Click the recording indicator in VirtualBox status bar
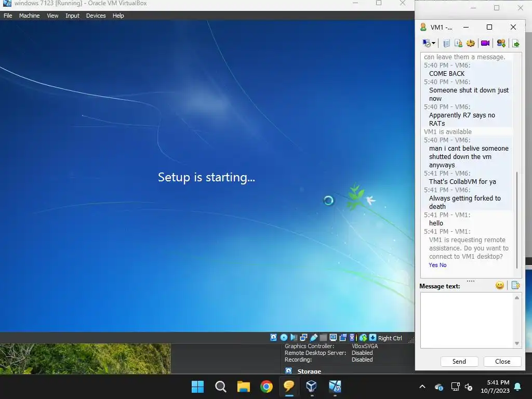 click(343, 337)
